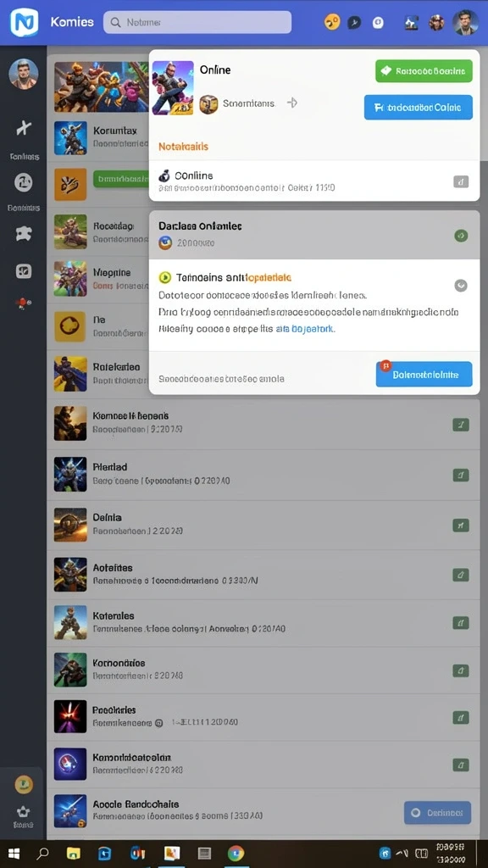488x868 pixels.
Task: Open the Deinia list entry
Action: [263, 524]
